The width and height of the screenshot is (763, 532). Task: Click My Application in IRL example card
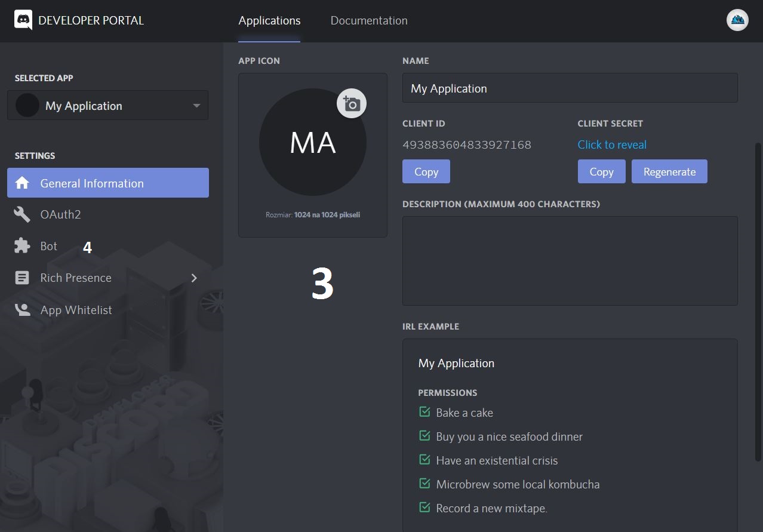[456, 363]
